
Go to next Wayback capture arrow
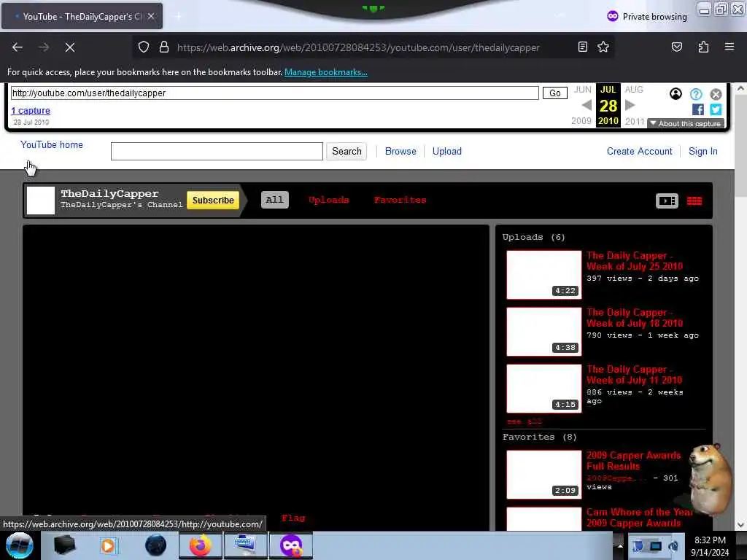tap(630, 105)
